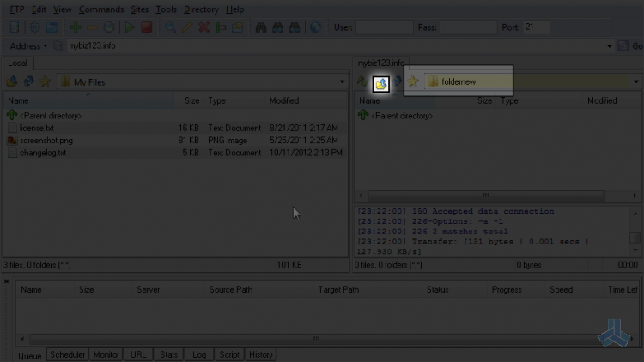Stop transfer with the red square icon

(x=147, y=27)
